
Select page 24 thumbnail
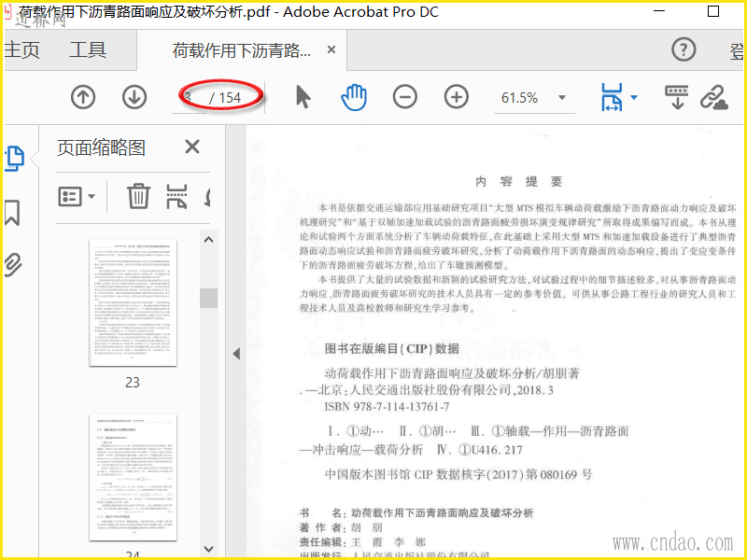[133, 478]
